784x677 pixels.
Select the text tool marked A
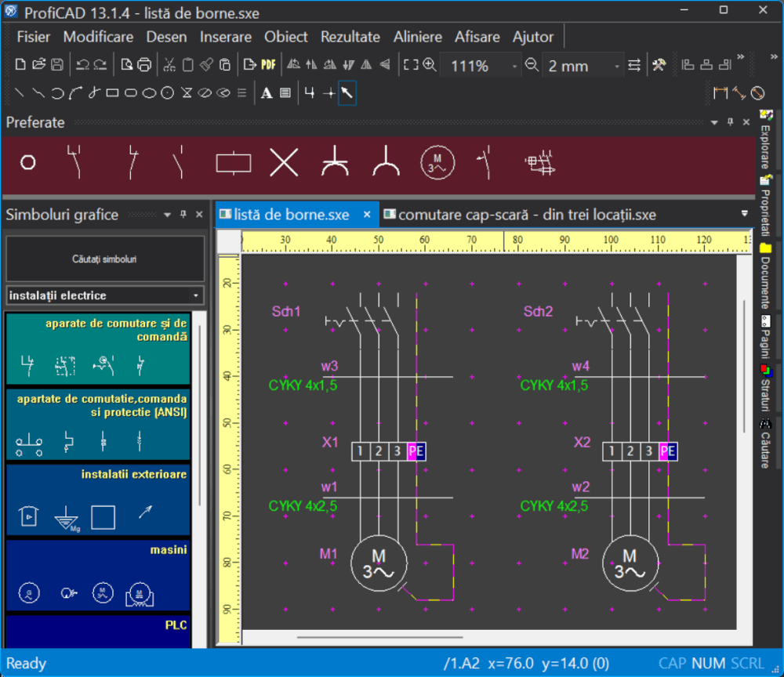(x=267, y=93)
